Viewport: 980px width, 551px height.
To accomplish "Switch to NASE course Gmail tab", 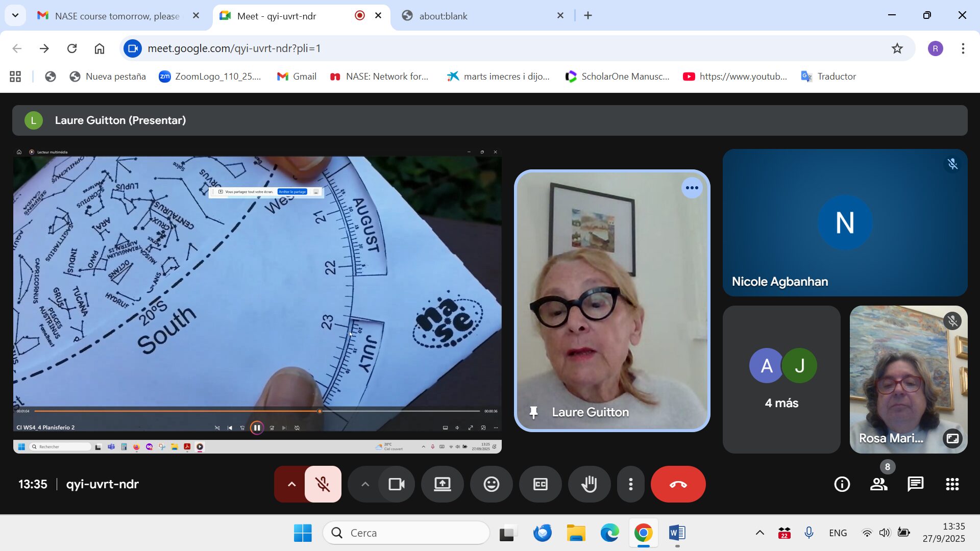I will tap(117, 16).
